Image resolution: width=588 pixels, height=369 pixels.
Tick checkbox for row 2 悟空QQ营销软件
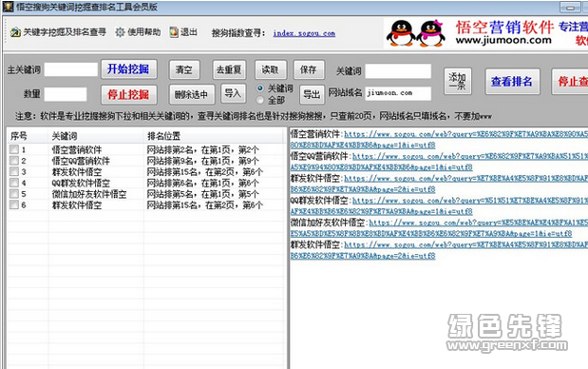(14, 161)
